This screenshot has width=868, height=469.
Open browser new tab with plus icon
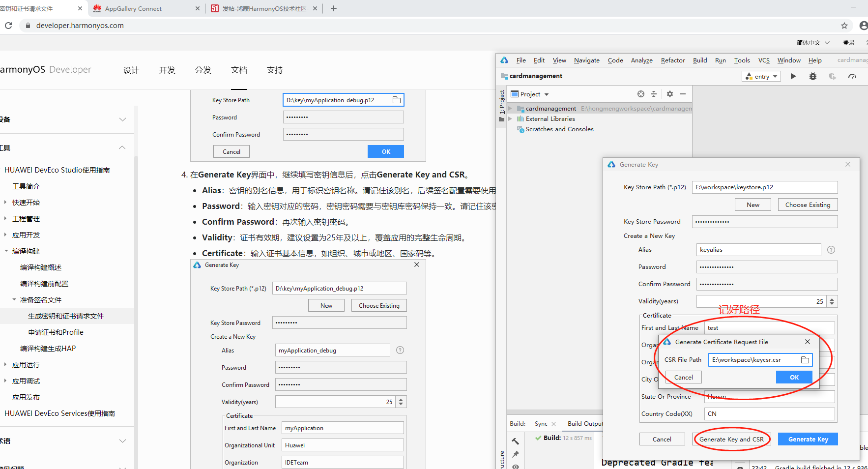[334, 8]
